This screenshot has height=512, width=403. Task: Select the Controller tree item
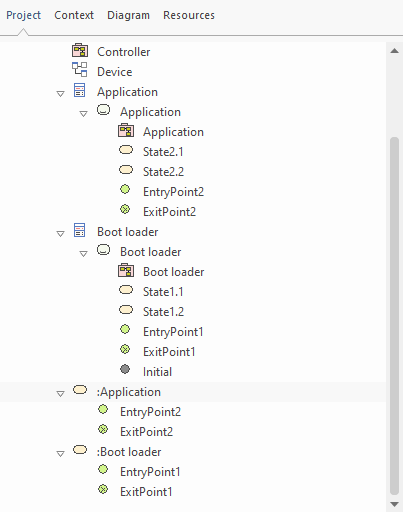[124, 52]
